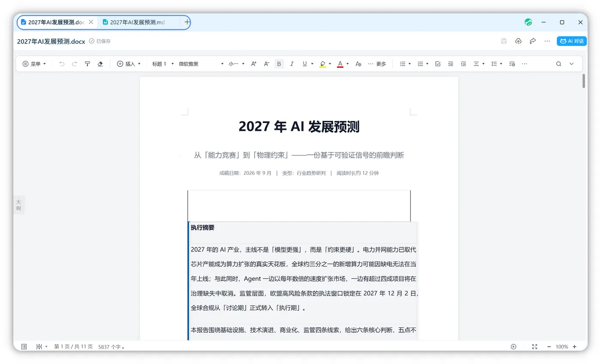Open the line spacing dropdown

tap(497, 64)
